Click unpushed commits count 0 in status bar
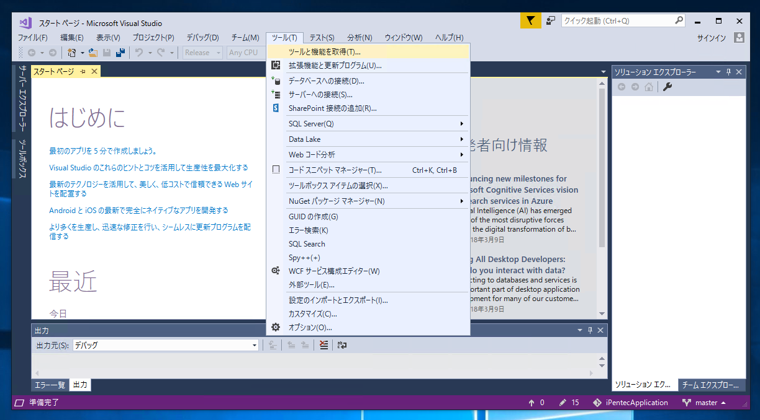 pyautogui.click(x=536, y=403)
